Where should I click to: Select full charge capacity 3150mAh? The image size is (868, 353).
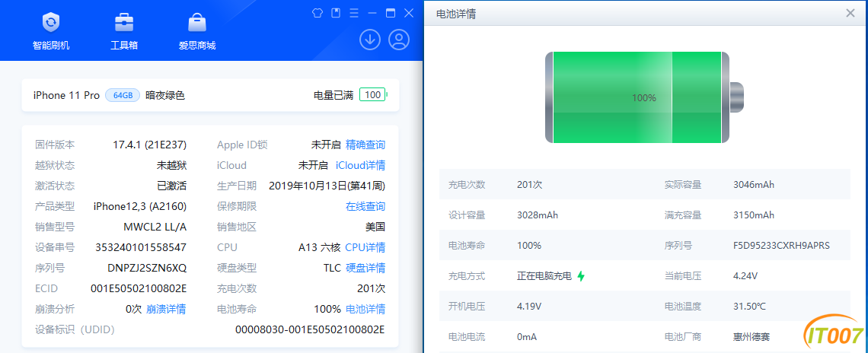coord(754,215)
